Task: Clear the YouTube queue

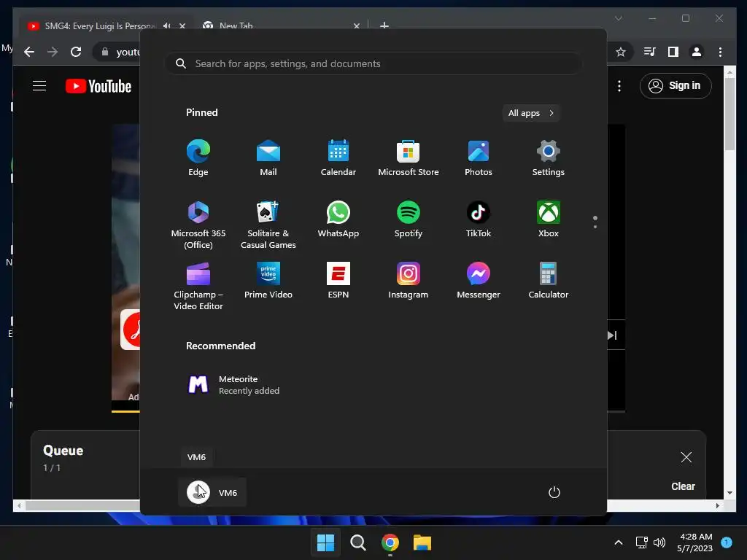Action: pos(683,486)
